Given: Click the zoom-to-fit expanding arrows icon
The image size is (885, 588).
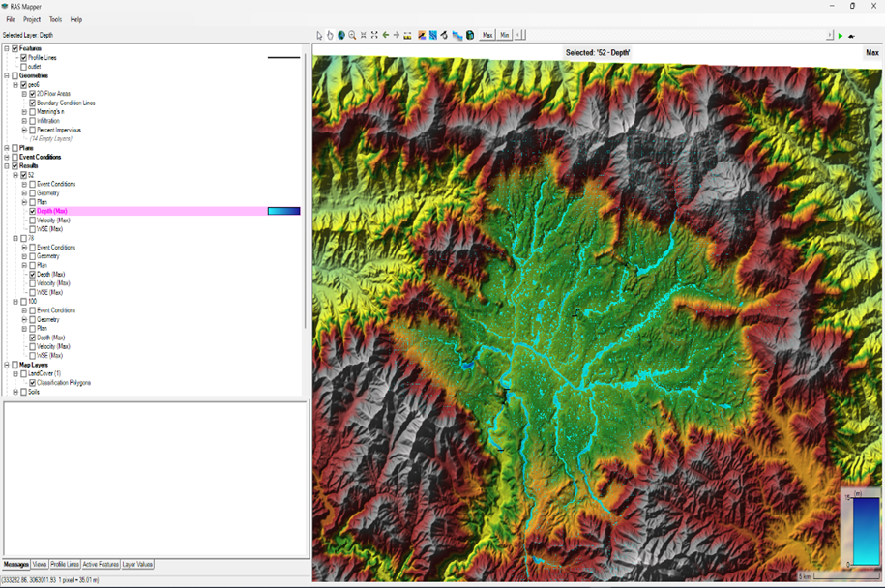Looking at the screenshot, I should click(374, 35).
